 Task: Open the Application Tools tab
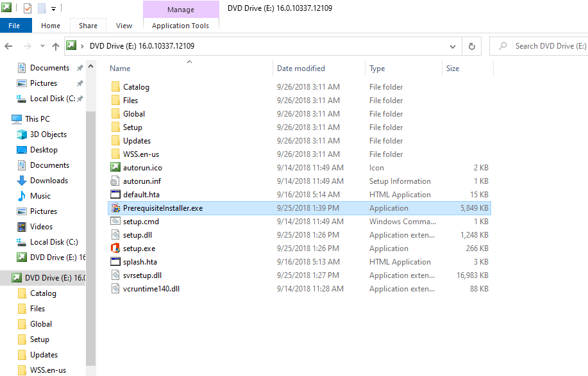click(180, 26)
